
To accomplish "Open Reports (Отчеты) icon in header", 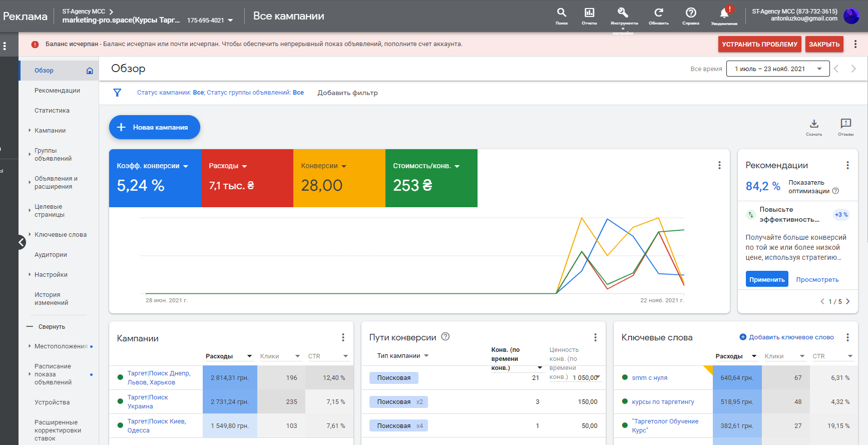I will click(589, 13).
